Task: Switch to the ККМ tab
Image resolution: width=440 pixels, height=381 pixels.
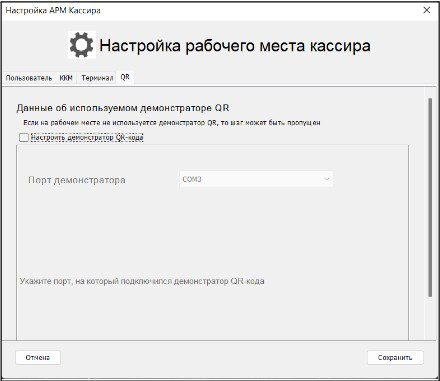Action: pos(66,78)
